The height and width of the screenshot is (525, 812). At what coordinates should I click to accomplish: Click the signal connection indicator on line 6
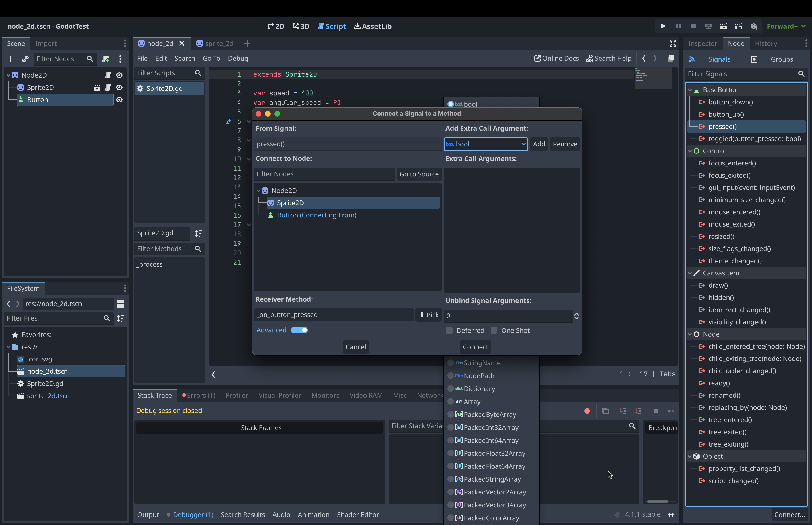coord(228,122)
